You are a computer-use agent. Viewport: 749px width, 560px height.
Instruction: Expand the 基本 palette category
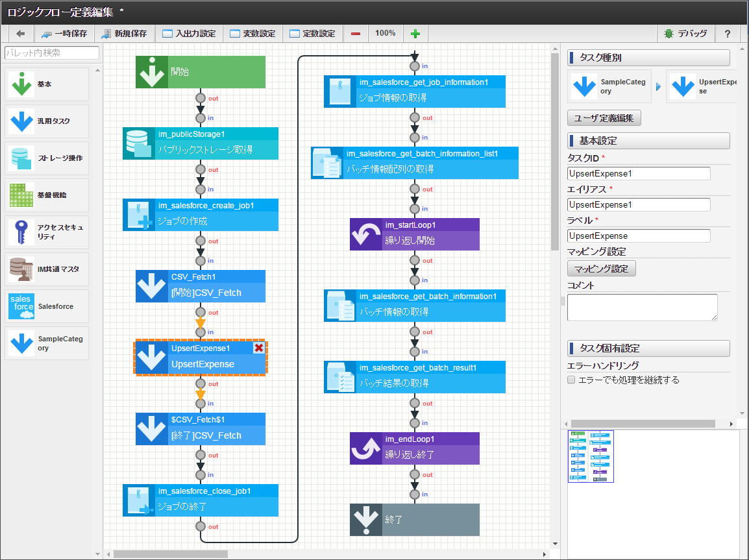(47, 84)
